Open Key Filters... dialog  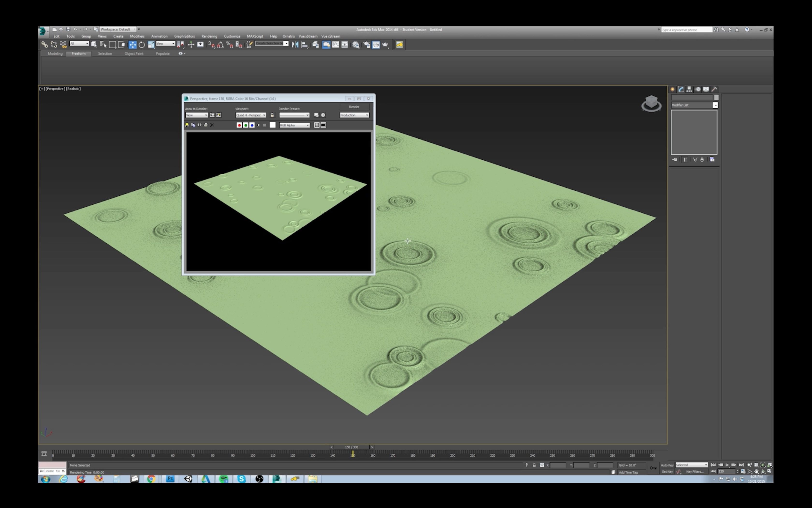coord(695,472)
